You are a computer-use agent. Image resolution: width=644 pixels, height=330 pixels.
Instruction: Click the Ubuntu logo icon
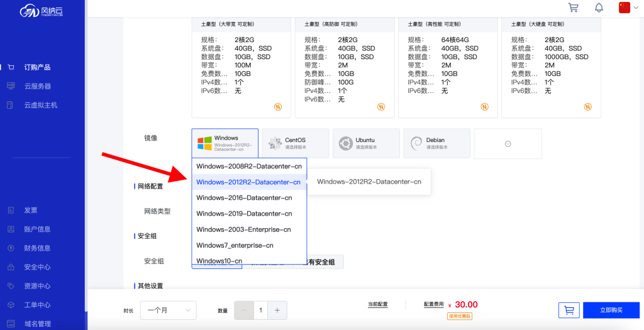pos(346,144)
